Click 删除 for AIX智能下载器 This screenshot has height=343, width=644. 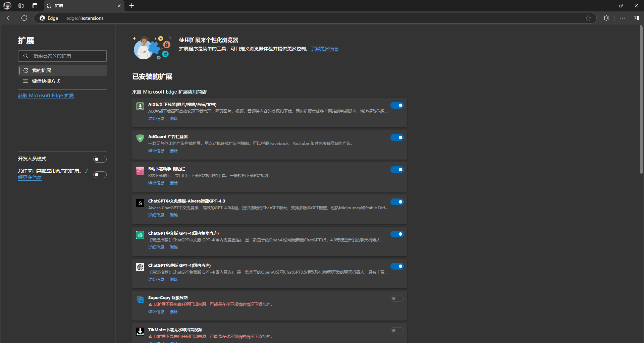pyautogui.click(x=174, y=119)
